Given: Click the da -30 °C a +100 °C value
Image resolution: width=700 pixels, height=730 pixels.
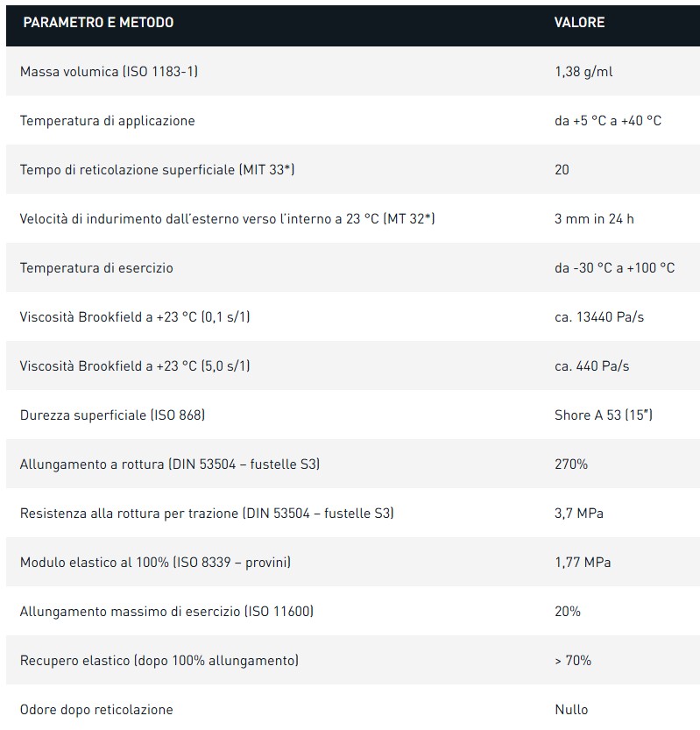Looking at the screenshot, I should pos(614,267).
